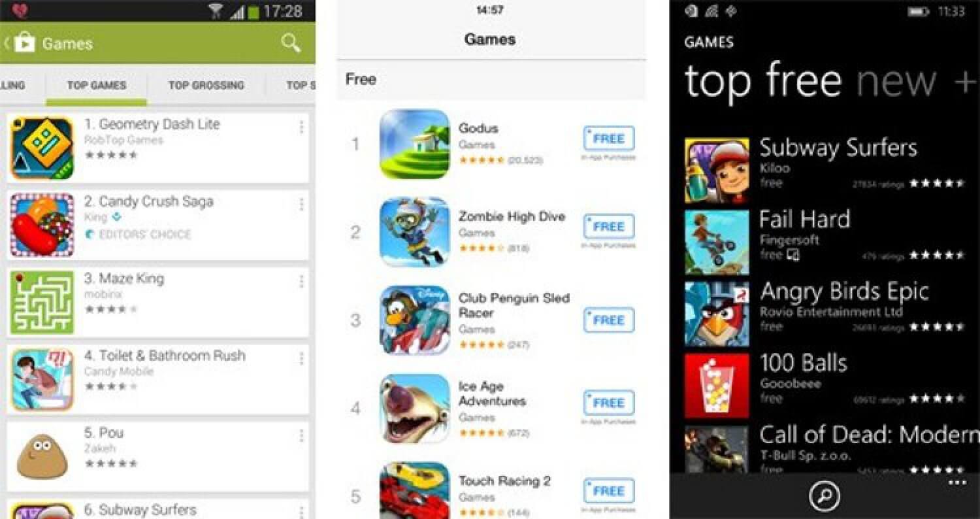Open the Candy Crush Saga icon

pos(42,225)
